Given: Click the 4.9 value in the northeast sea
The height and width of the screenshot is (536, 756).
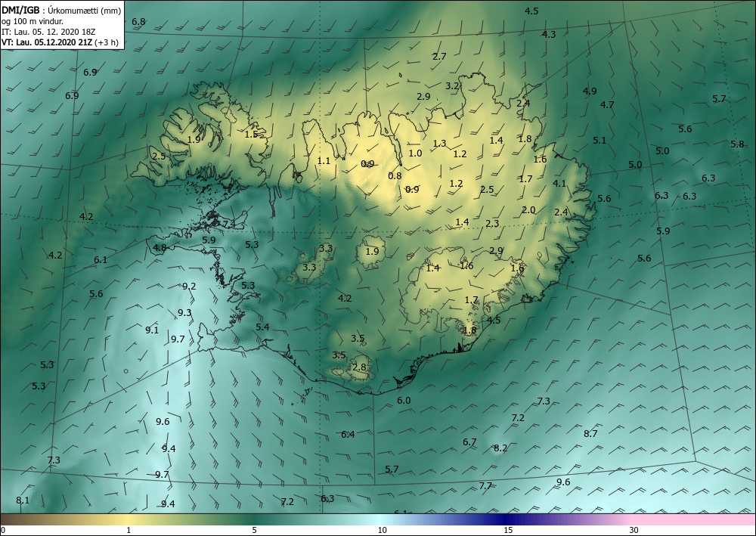Looking at the screenshot, I should [x=590, y=91].
